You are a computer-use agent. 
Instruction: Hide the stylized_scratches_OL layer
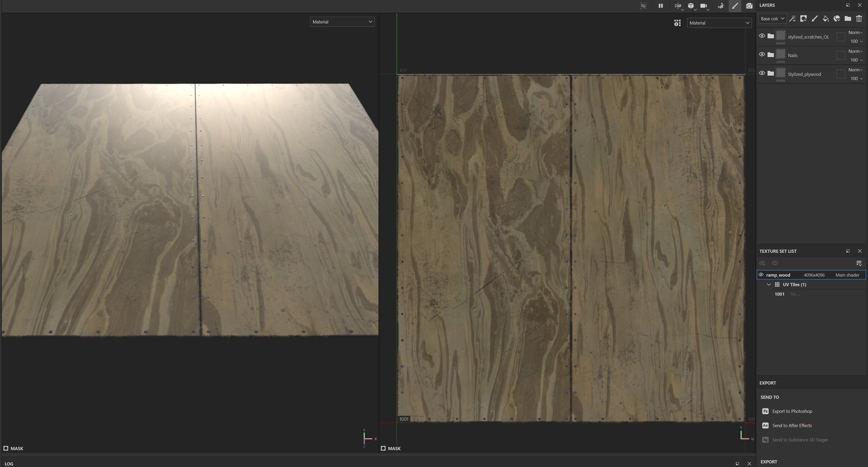pyautogui.click(x=762, y=36)
